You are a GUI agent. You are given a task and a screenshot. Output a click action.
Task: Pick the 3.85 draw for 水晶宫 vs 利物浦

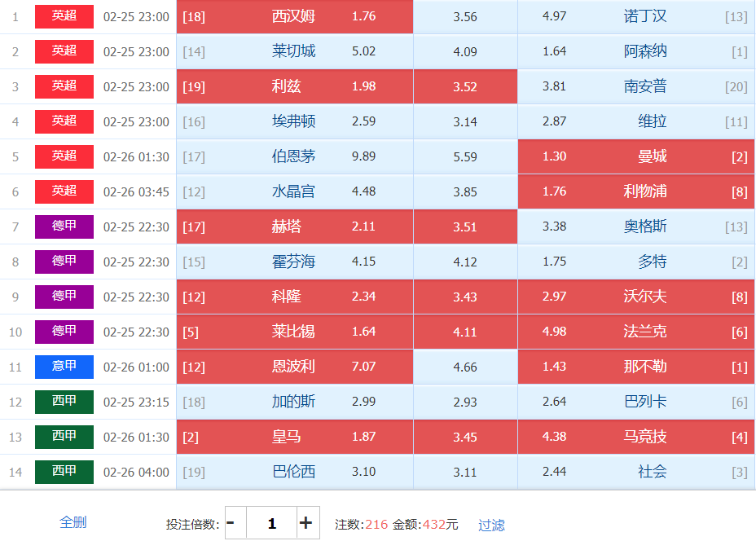coord(465,191)
